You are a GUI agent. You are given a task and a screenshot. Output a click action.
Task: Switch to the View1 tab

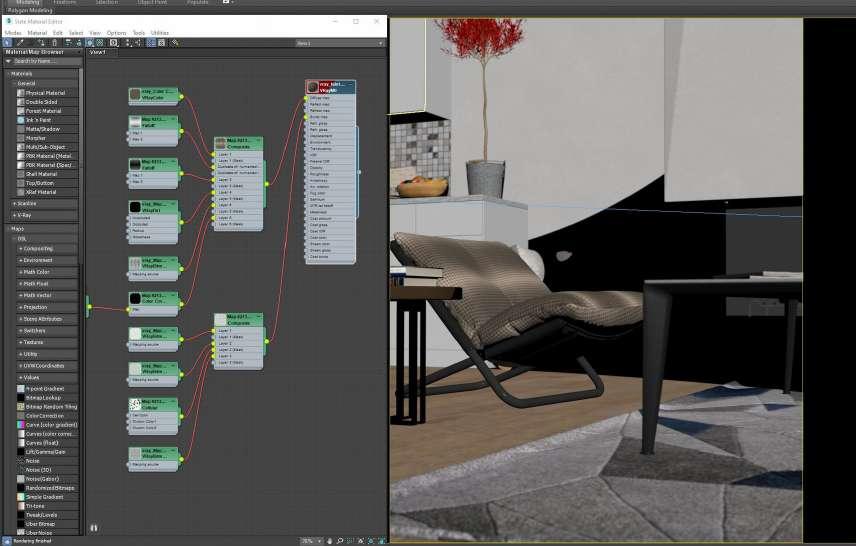pos(97,52)
